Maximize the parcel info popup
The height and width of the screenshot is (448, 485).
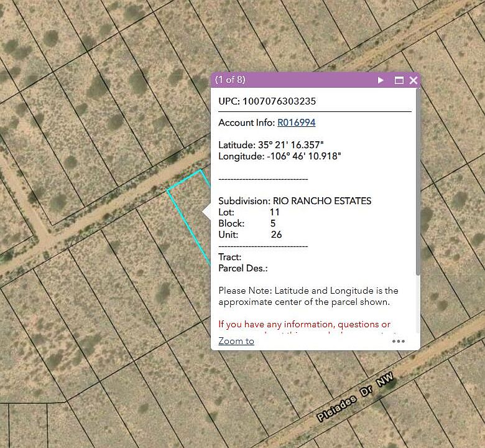point(399,80)
